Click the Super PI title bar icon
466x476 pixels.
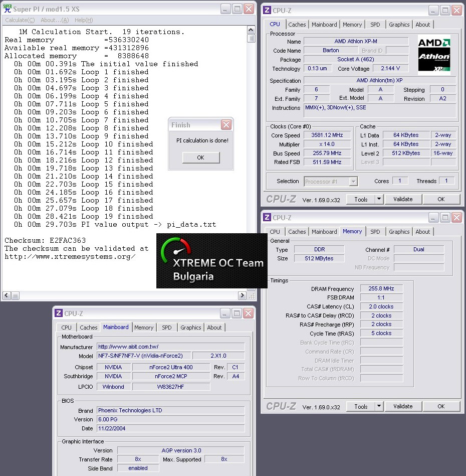(x=8, y=9)
